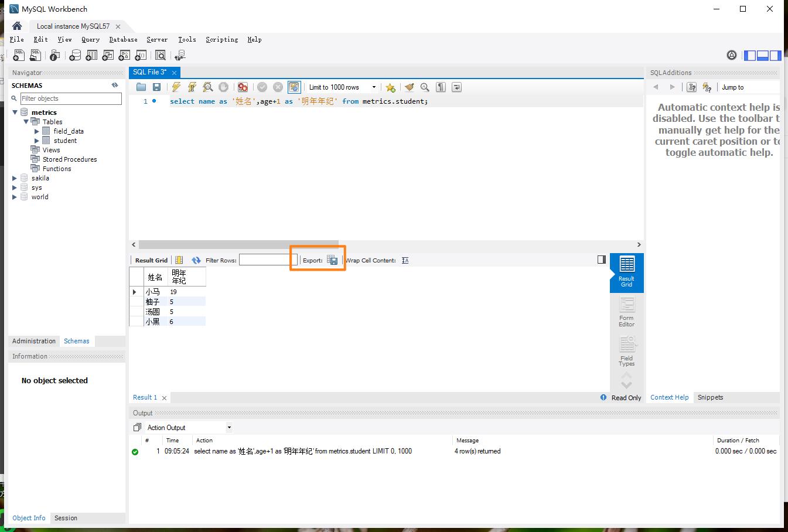Screen dimensions: 788x532
Task: Expand the student table node
Action: [37, 141]
